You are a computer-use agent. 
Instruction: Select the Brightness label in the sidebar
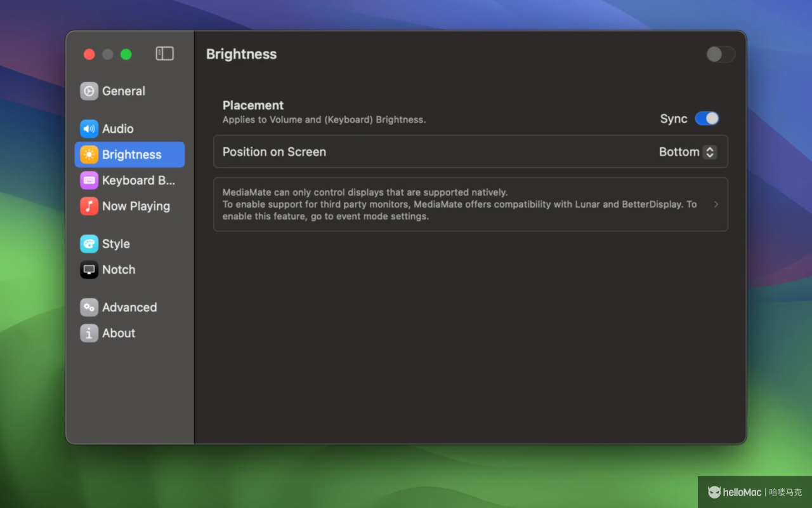pos(132,154)
